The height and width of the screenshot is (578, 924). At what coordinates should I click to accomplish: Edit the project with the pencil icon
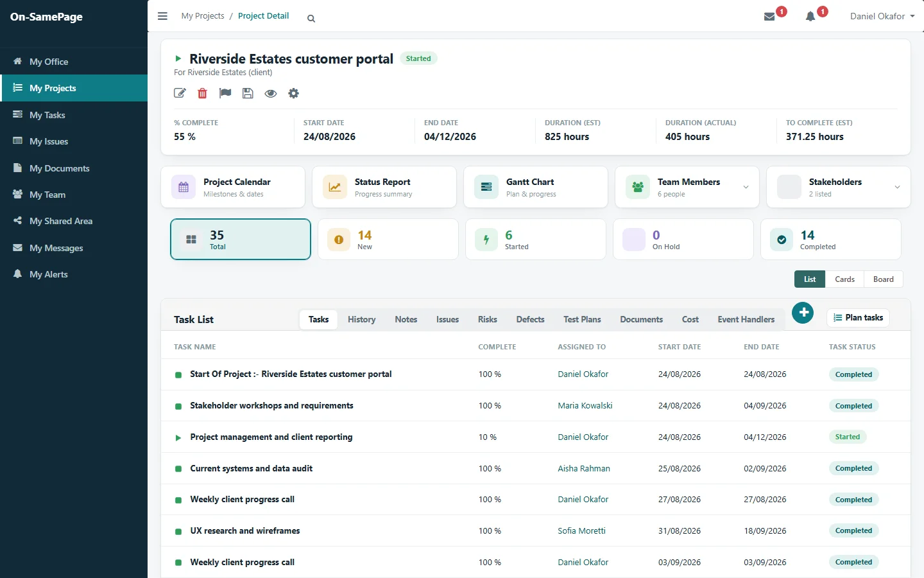[x=180, y=93]
